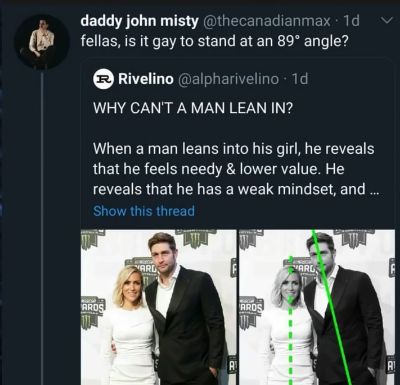Click the "fellas, is it gay" tweet text
Screen dimensions: 400x385
[215, 42]
